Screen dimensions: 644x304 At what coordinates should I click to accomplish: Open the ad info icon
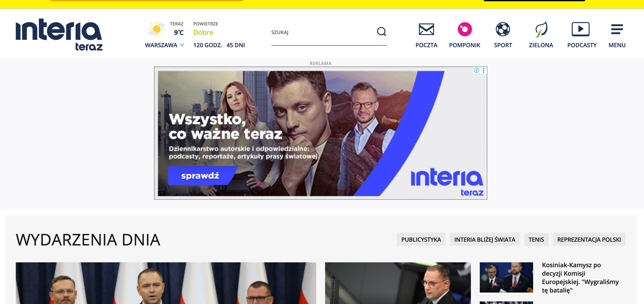(x=476, y=70)
